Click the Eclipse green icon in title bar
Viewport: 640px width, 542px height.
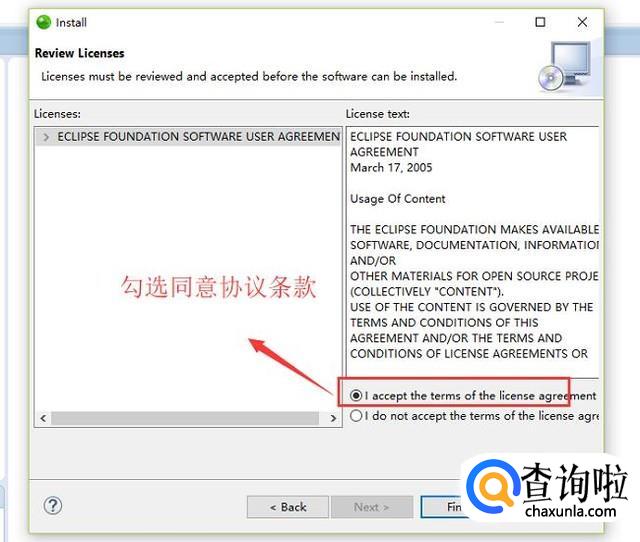point(43,22)
